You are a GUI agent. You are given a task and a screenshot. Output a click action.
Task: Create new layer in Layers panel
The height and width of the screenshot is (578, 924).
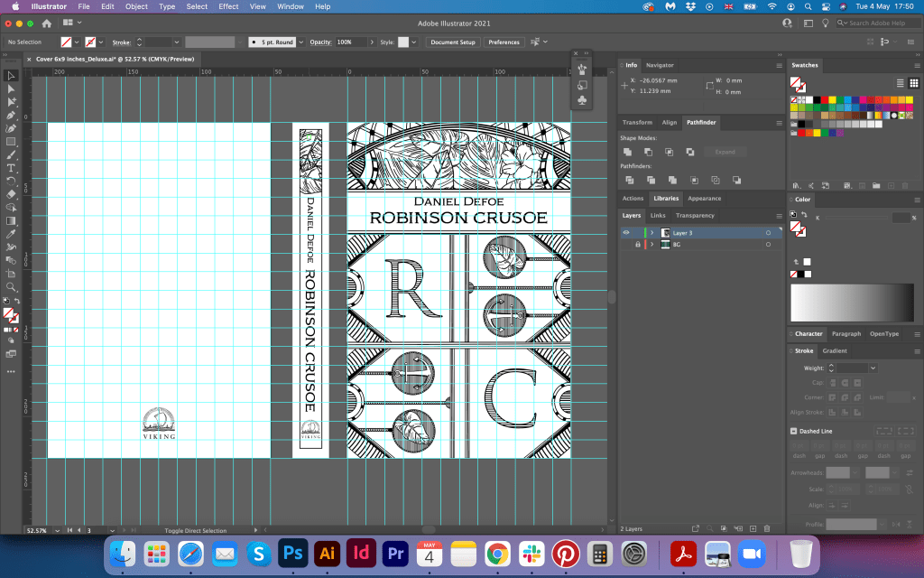tap(752, 527)
